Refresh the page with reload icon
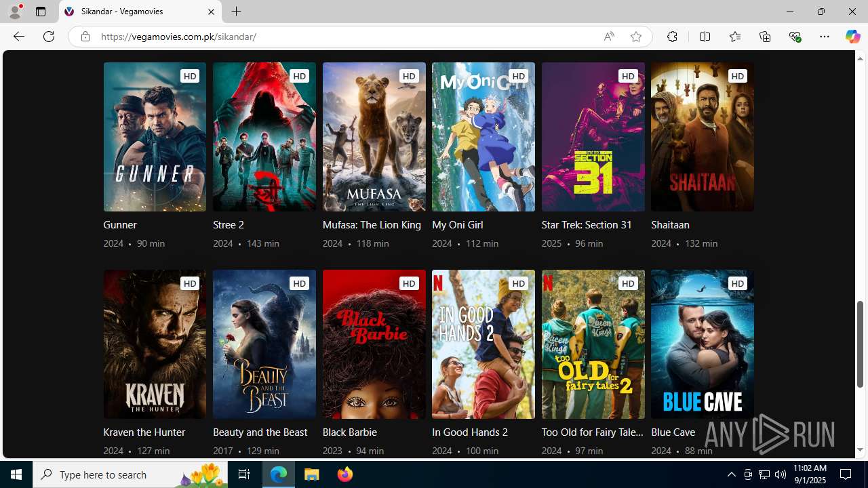This screenshot has width=868, height=488. [49, 37]
